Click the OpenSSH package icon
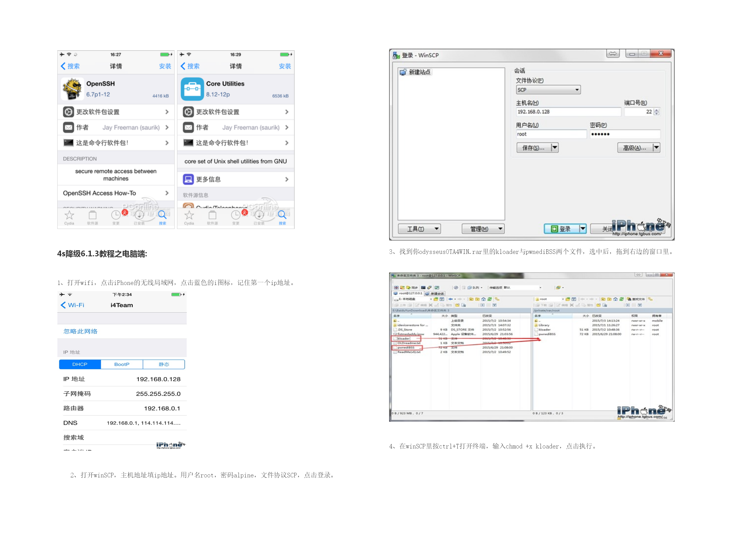The width and height of the screenshot is (756, 534). click(x=73, y=89)
